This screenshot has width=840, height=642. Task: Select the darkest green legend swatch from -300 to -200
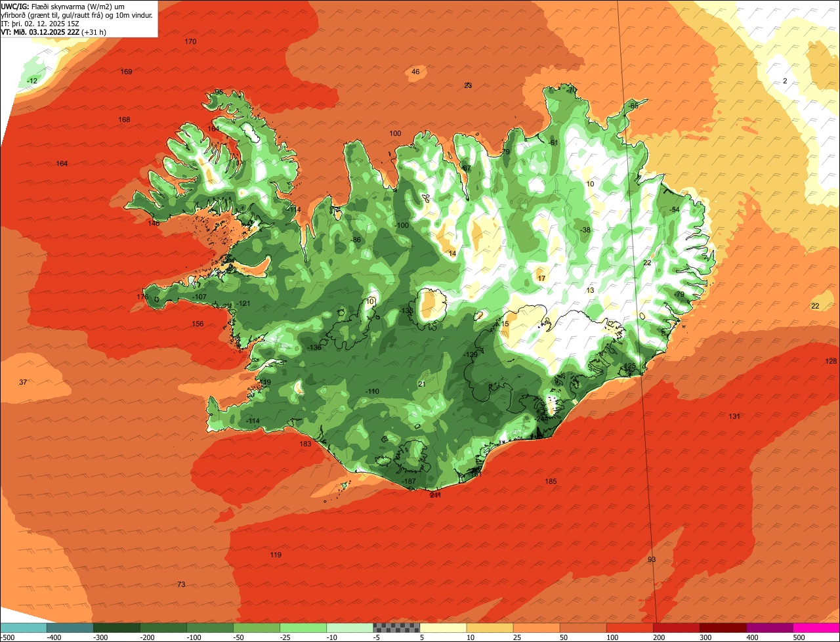click(x=116, y=627)
